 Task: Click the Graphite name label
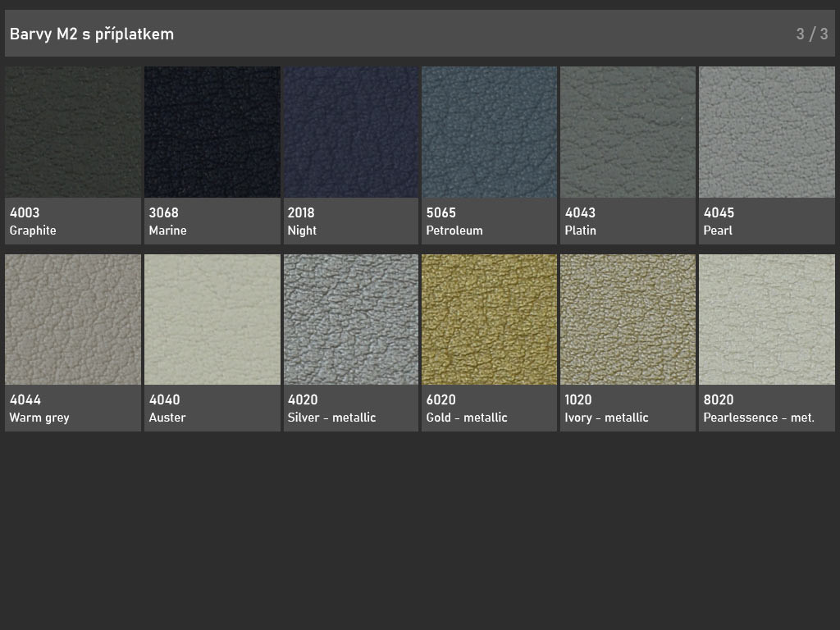pos(33,231)
